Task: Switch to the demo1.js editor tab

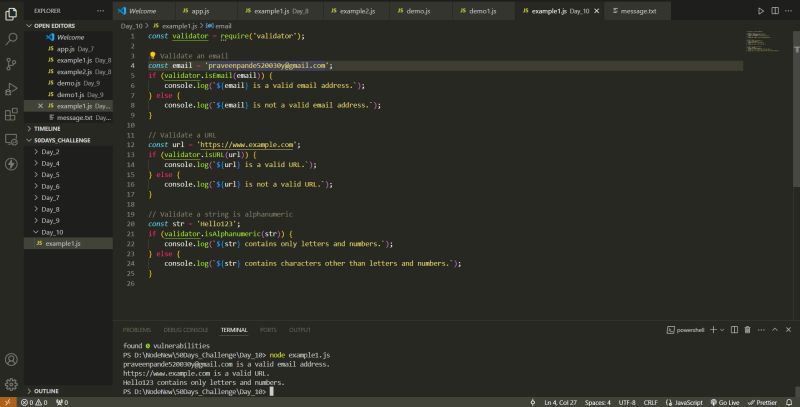Action: 480,10
